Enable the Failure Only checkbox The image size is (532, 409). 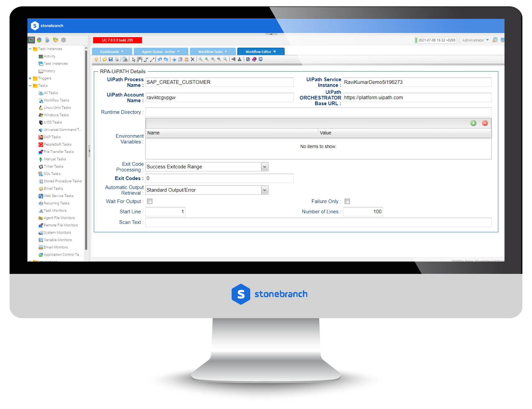pos(347,201)
